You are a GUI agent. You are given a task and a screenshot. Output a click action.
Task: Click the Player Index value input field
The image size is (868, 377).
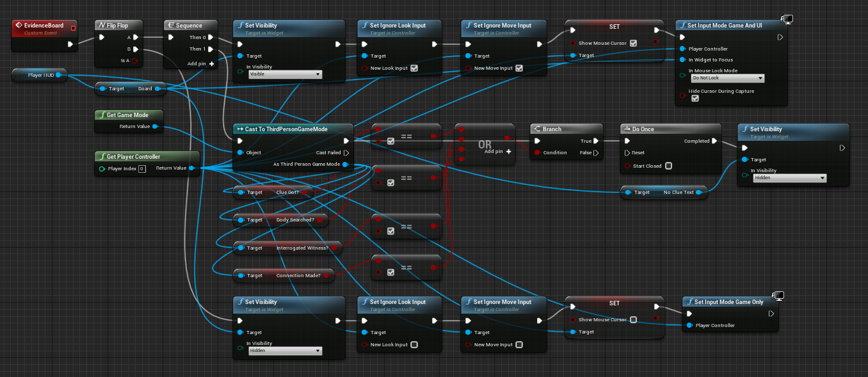tap(141, 169)
